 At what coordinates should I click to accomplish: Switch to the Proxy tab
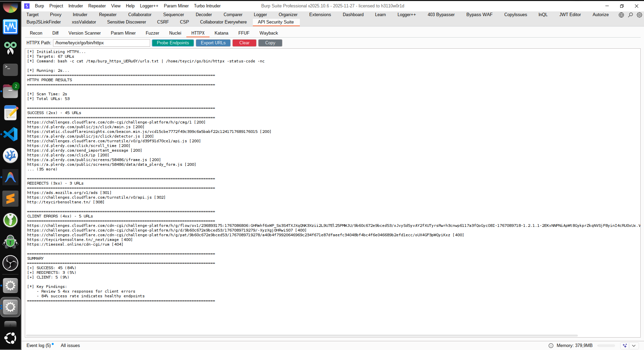pyautogui.click(x=56, y=15)
